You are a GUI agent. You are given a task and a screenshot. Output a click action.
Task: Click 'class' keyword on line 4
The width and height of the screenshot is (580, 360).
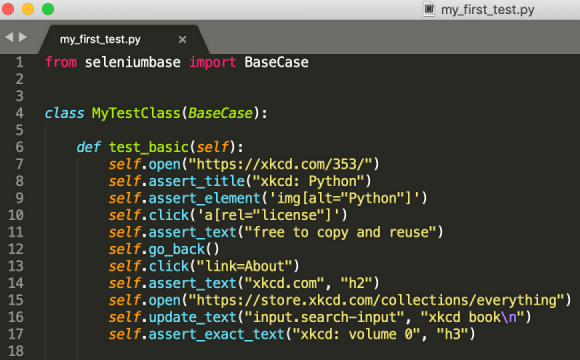coord(65,113)
